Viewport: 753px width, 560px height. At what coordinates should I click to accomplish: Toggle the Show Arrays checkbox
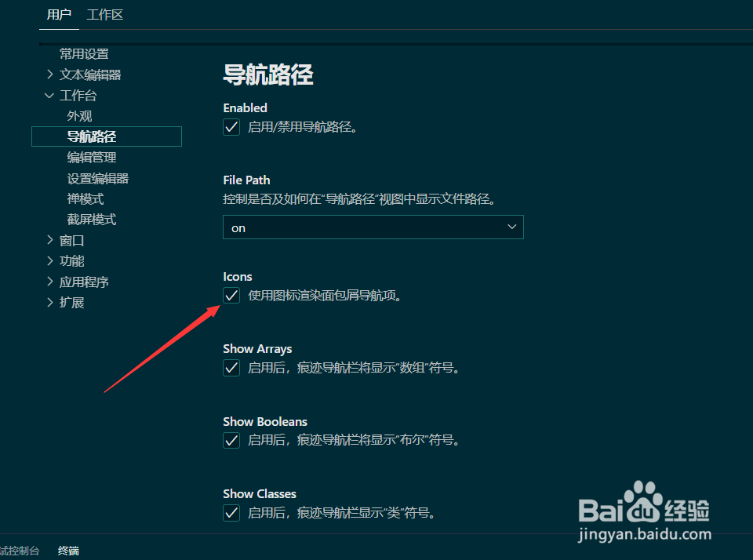[x=231, y=368]
